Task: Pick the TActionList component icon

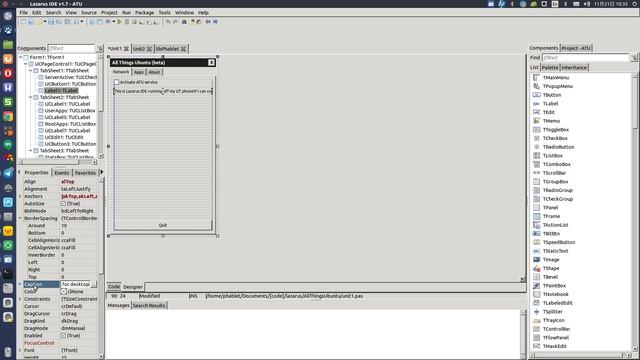Action: [x=536, y=225]
